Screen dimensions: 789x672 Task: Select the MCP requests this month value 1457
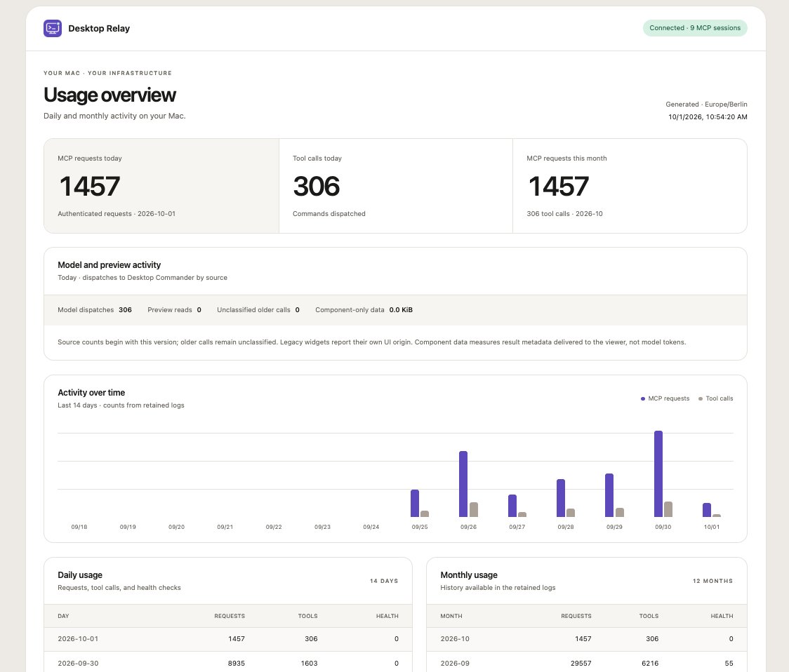(x=559, y=186)
